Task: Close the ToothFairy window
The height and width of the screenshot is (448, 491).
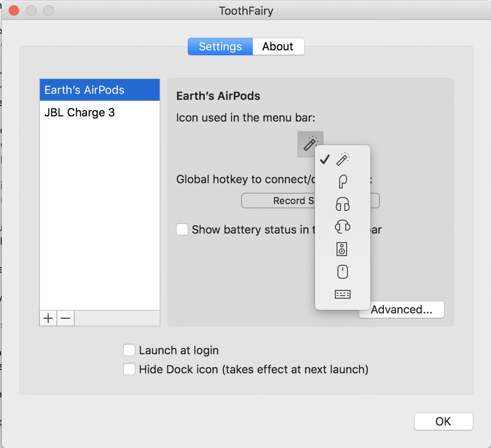Action: (14, 10)
